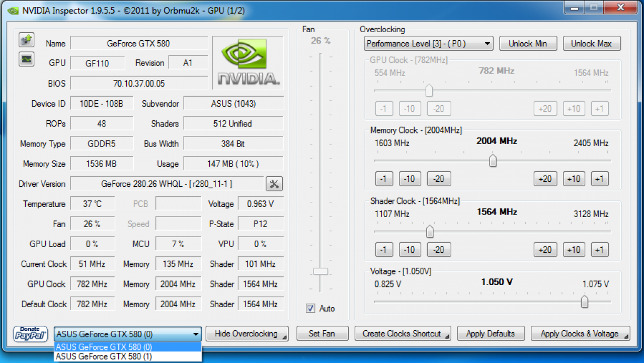This screenshot has width=644, height=363.
Task: Click the Fan speed slider handle
Action: click(320, 271)
